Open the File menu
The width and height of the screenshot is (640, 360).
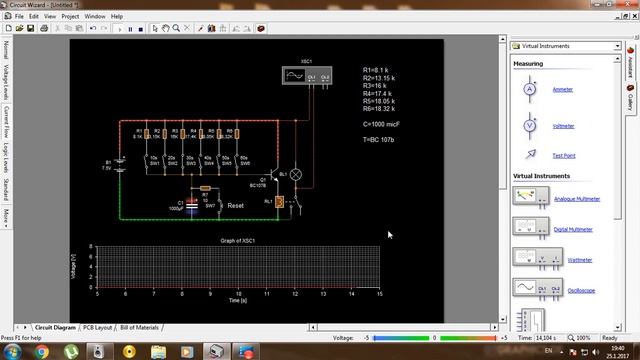pos(19,16)
